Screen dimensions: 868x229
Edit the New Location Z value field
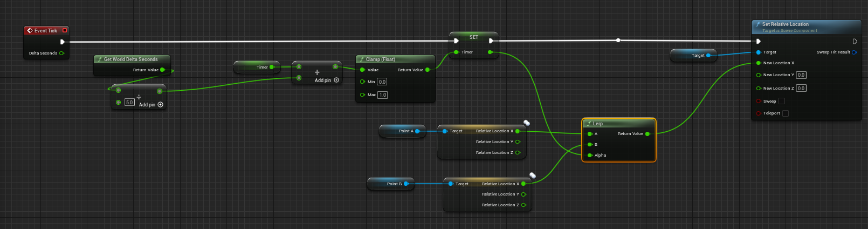pos(801,88)
